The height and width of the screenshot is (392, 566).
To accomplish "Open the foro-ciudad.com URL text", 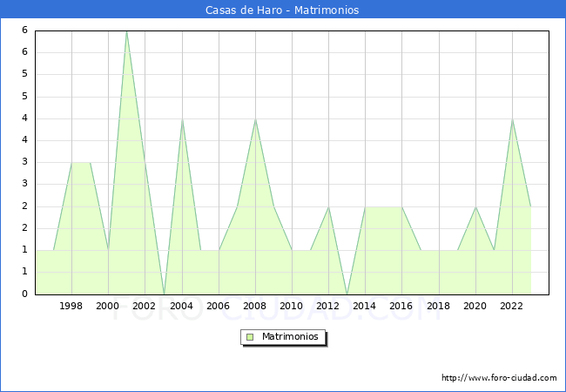I will (499, 378).
